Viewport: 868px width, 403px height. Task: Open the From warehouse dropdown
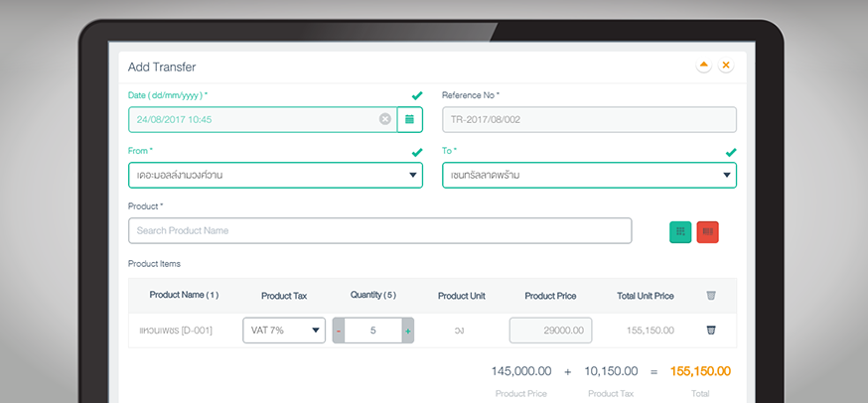[x=275, y=176]
